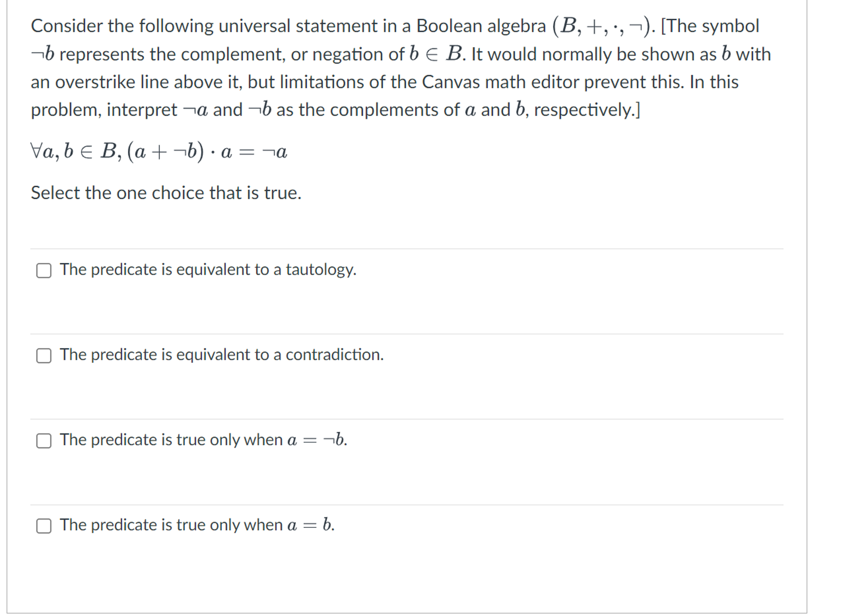Click the universal statement formula text
The width and height of the screenshot is (841, 616).
coord(158,152)
